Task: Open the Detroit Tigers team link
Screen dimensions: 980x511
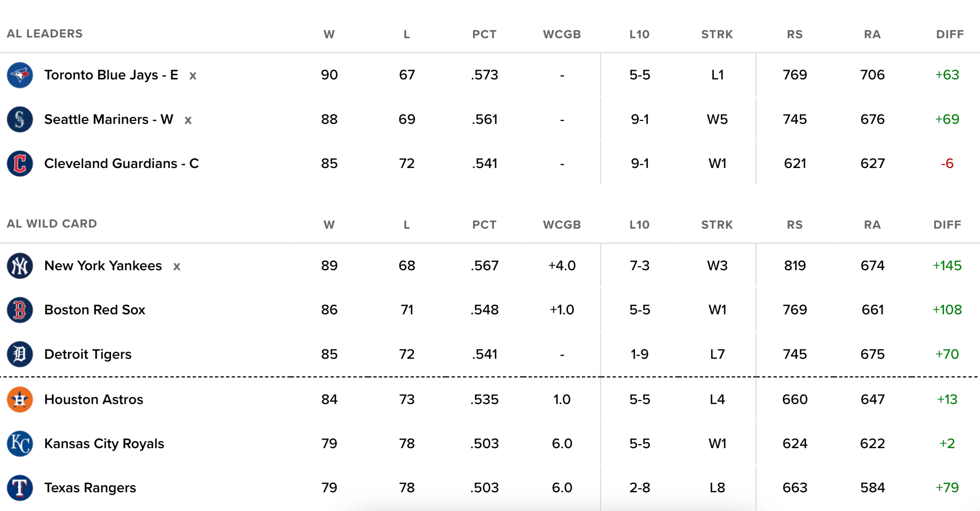Action: click(x=88, y=354)
